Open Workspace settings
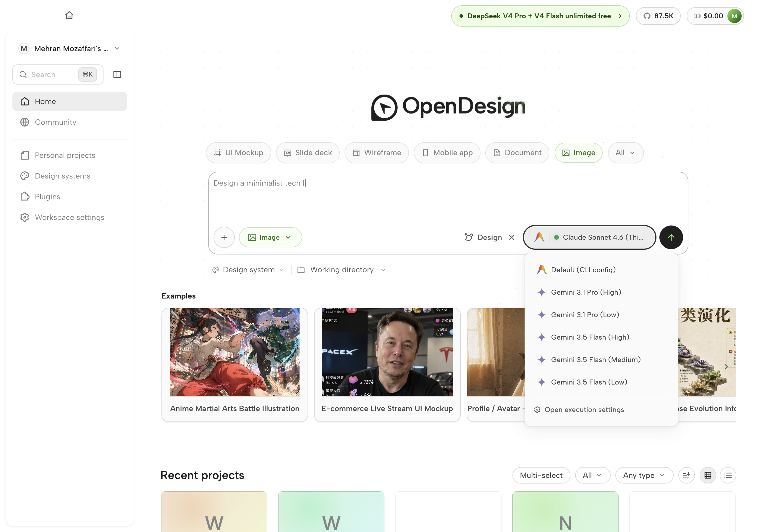This screenshot has height=532, width=757. [69, 217]
